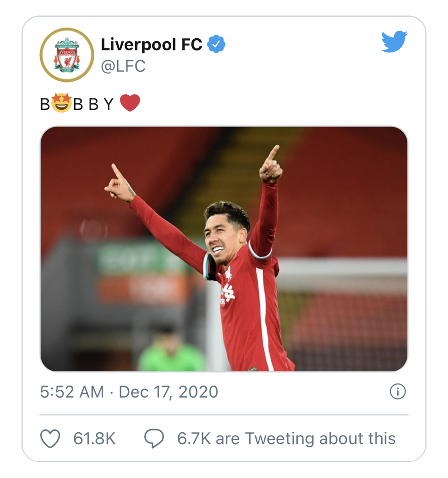Click the Twitter bird logo

(x=394, y=41)
